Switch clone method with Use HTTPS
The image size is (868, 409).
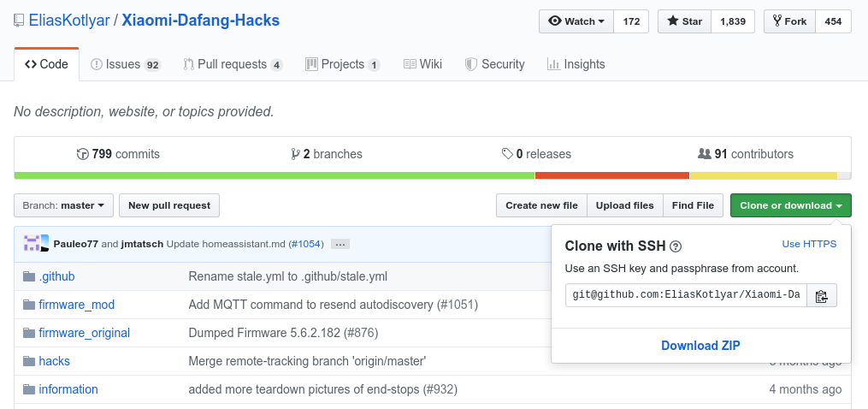click(x=809, y=244)
